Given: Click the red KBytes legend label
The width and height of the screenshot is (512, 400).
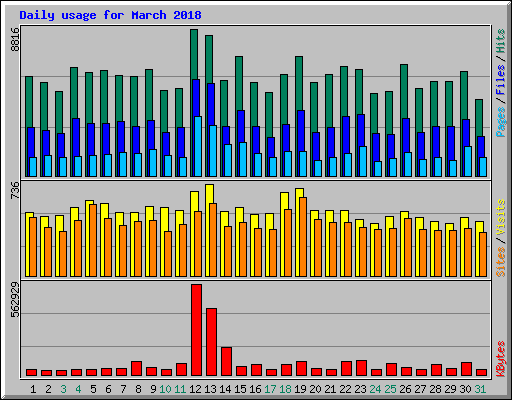Looking at the screenshot, I should point(501,359).
